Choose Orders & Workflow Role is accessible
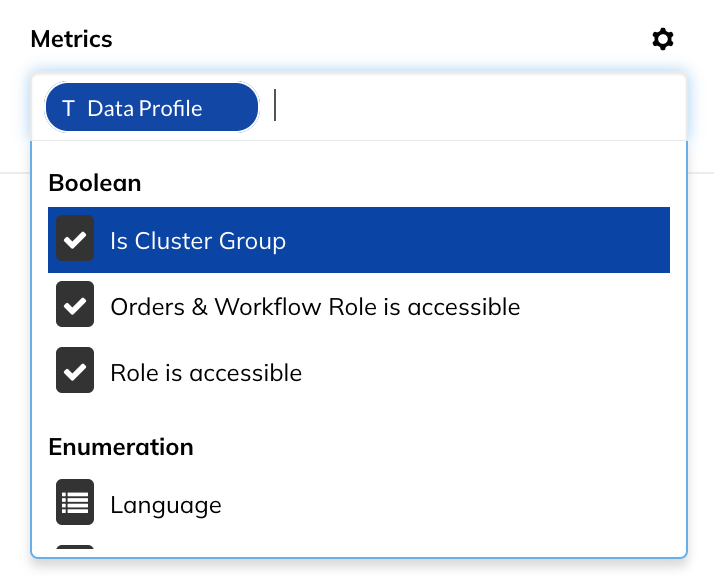 coord(359,306)
